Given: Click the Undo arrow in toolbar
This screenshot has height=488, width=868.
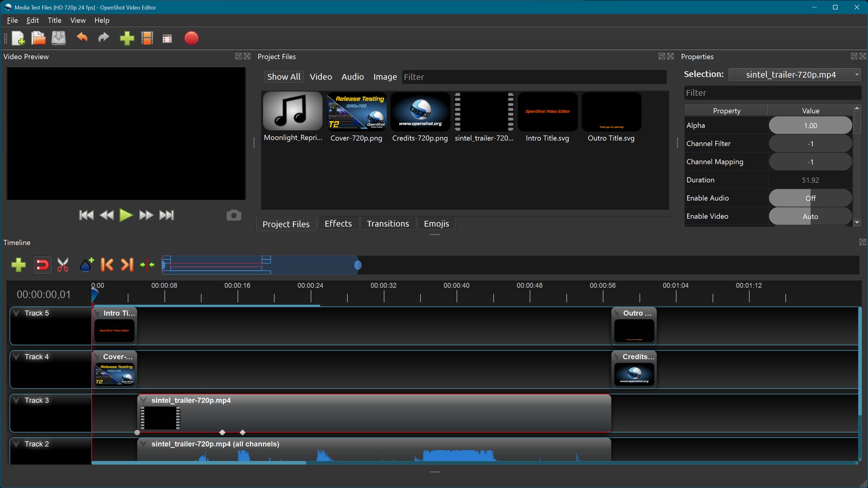Looking at the screenshot, I should 82,38.
